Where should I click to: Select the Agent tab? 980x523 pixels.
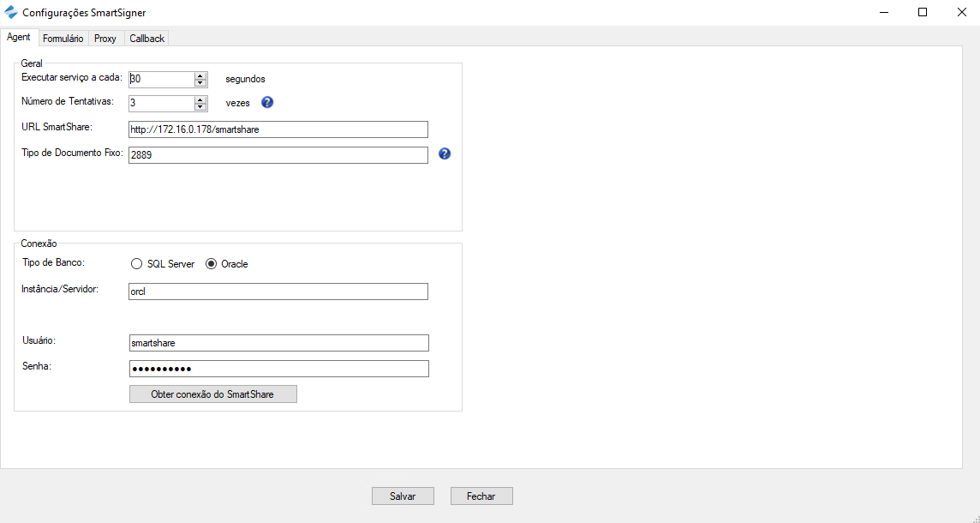18,38
